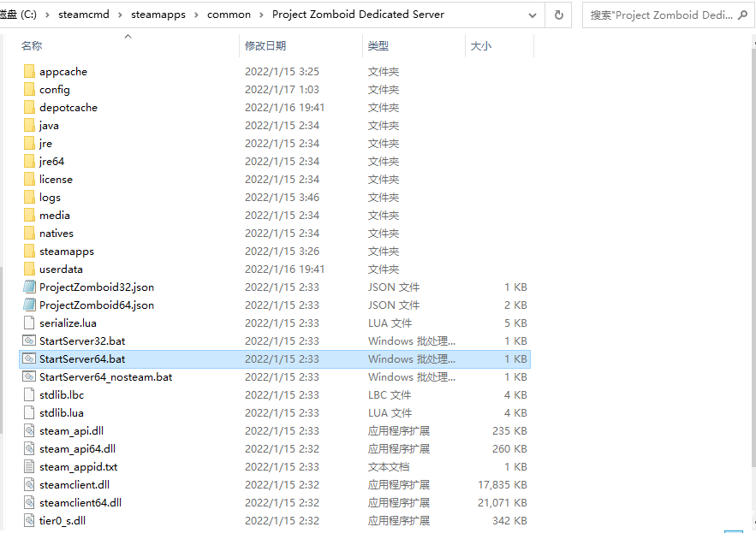This screenshot has width=756, height=533.
Task: Select the StartServer64_nosteam.bat filename
Action: [105, 376]
